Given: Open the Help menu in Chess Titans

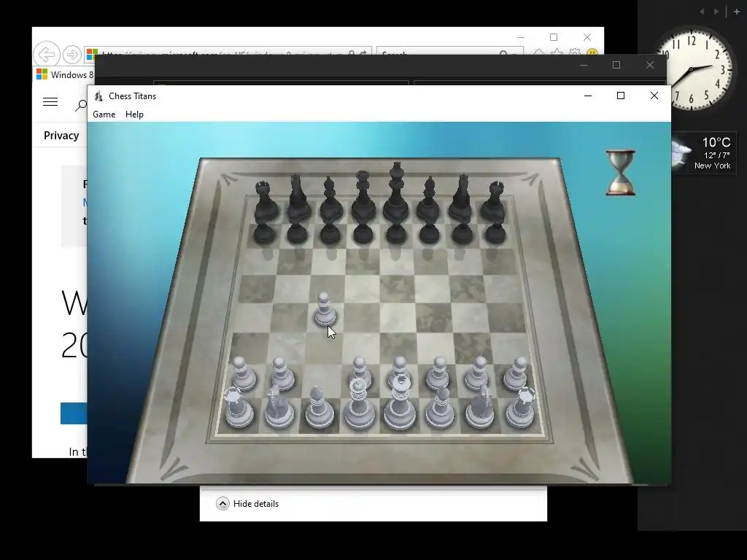Looking at the screenshot, I should tap(134, 114).
